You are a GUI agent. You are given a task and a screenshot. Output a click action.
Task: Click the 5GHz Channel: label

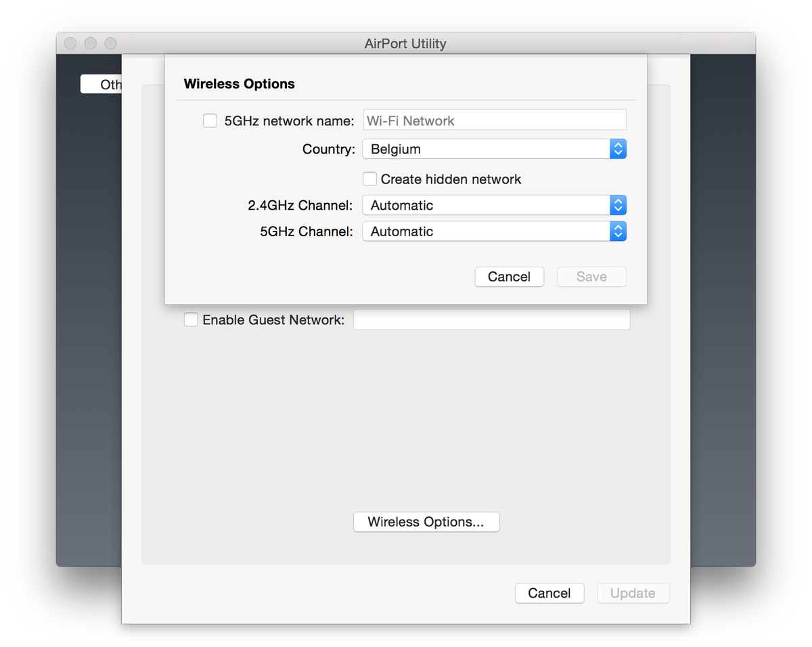coord(307,231)
